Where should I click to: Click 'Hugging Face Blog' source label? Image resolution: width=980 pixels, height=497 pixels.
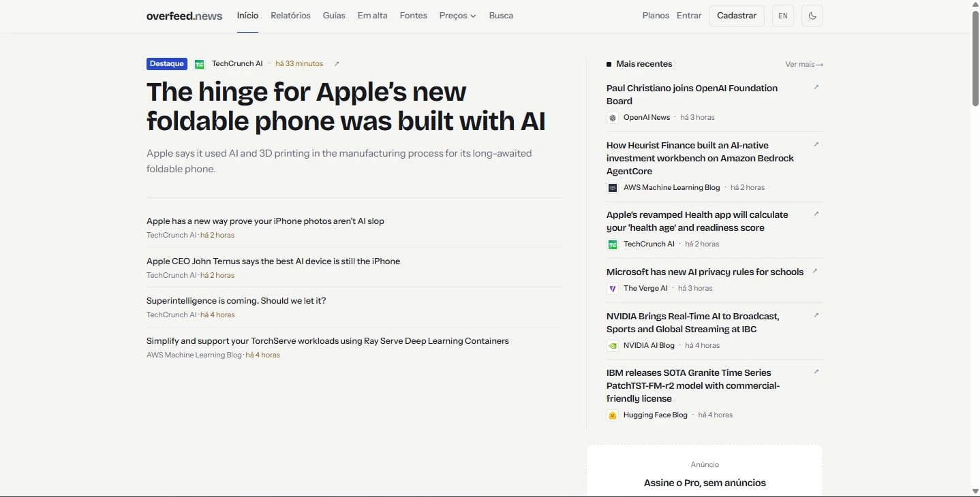(656, 415)
